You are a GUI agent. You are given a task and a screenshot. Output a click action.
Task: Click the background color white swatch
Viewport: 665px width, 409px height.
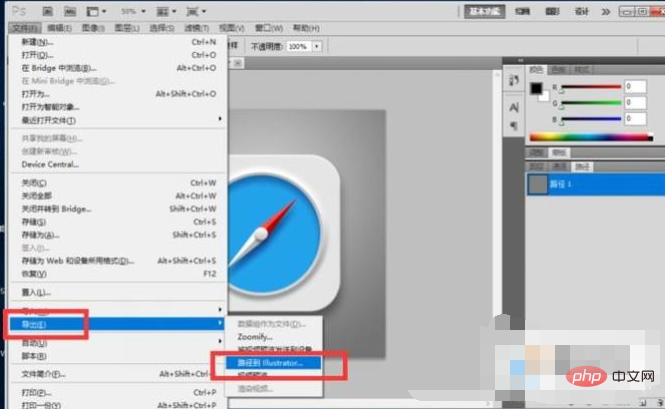coord(544,97)
